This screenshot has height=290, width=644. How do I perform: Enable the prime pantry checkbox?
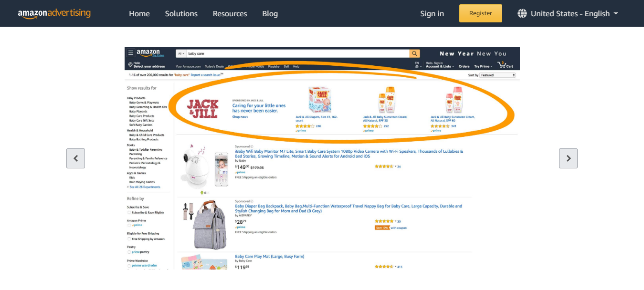tap(129, 252)
